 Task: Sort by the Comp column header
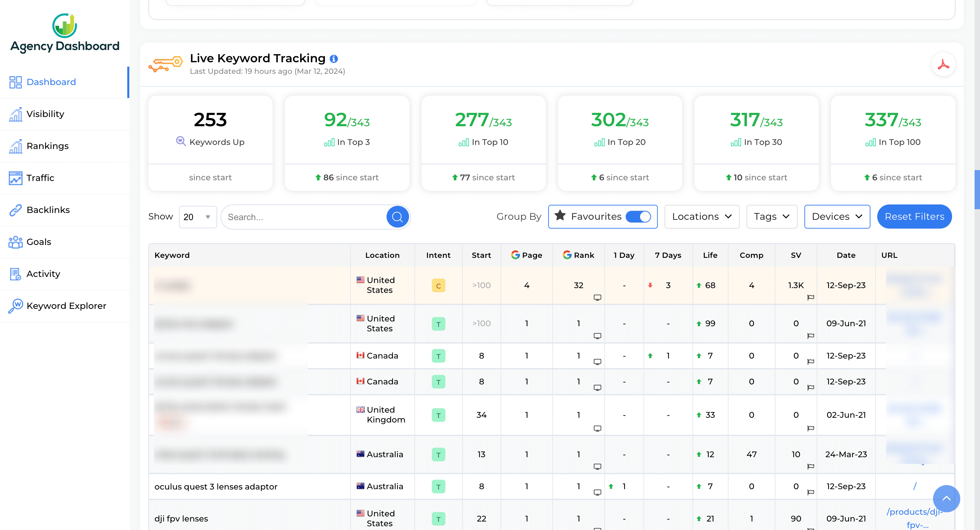(751, 255)
